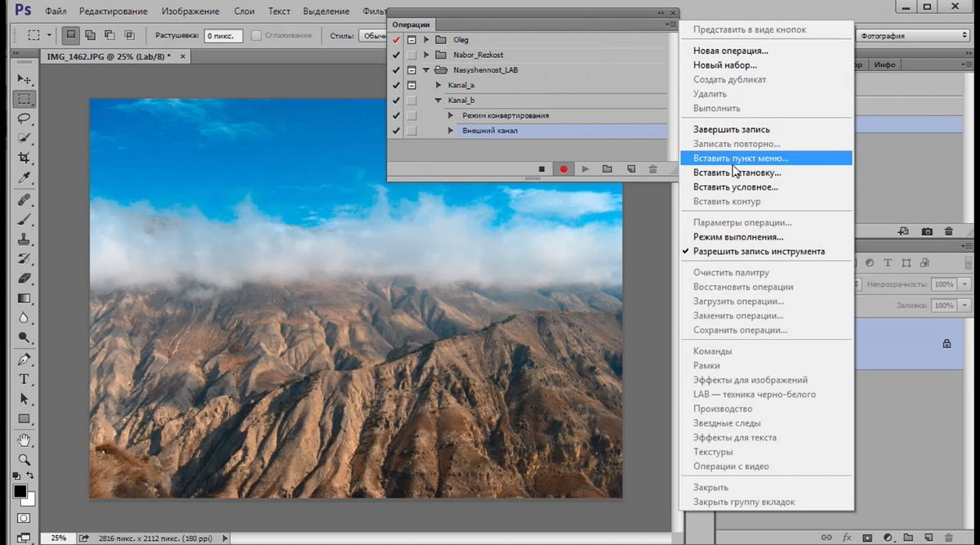The image size is (980, 545).
Task: Select the Rectangular Marquee tool in toolbox
Action: pyautogui.click(x=24, y=100)
